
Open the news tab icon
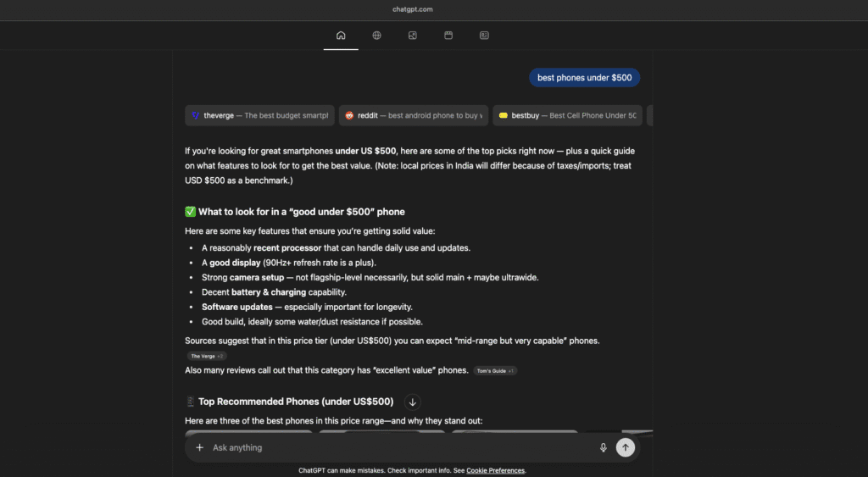[x=484, y=36]
